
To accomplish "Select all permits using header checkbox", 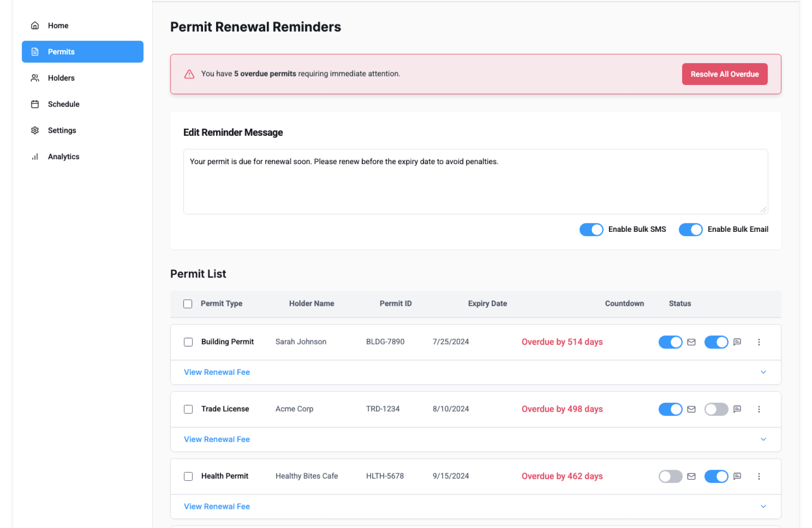I will click(188, 304).
